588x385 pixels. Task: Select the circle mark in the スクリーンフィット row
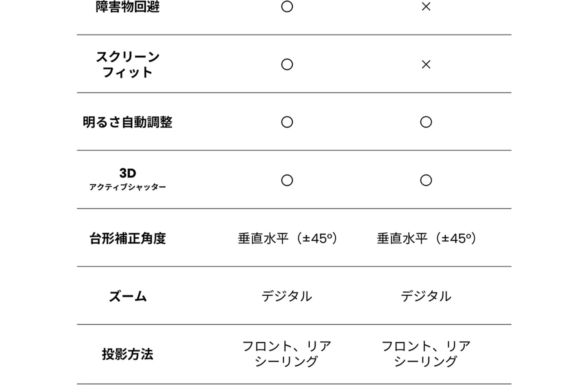287,65
